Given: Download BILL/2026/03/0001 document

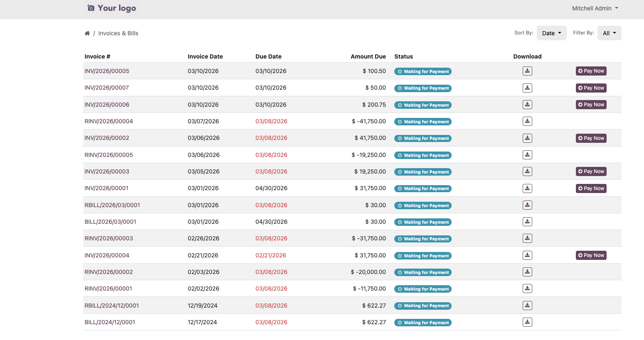Looking at the screenshot, I should (527, 222).
